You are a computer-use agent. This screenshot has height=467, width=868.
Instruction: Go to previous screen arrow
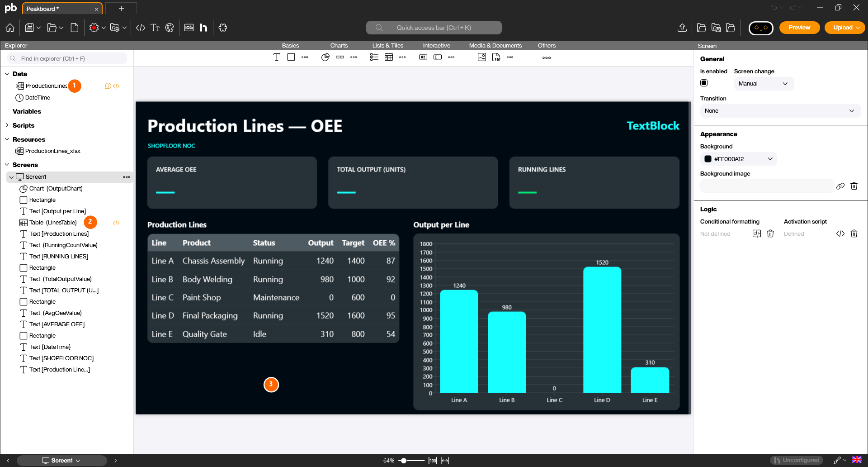point(8,460)
